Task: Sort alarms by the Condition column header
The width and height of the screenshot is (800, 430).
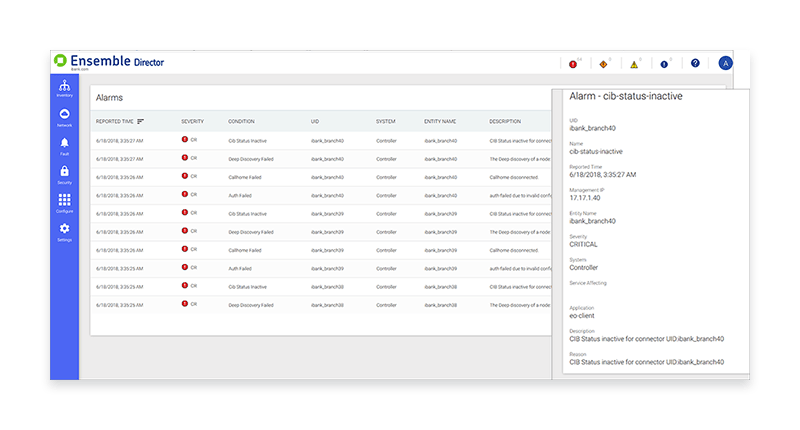Action: (x=241, y=121)
